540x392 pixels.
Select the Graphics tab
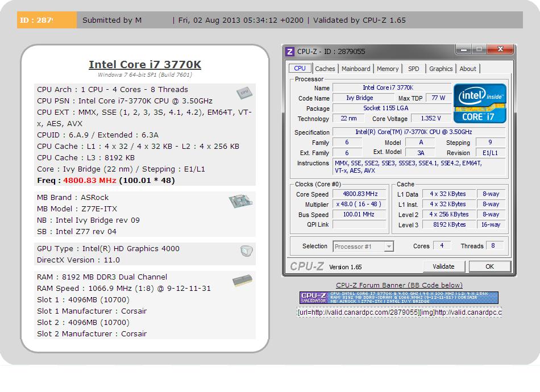pos(441,69)
